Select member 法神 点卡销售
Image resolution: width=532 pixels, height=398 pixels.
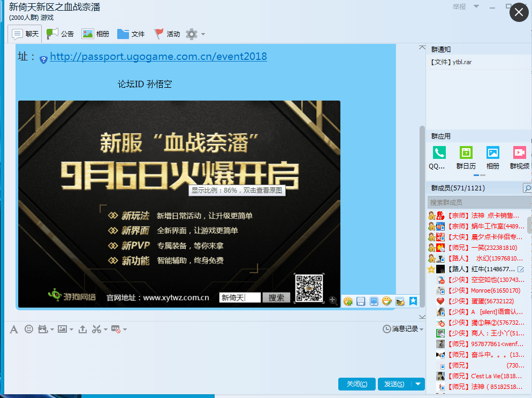tap(477, 216)
